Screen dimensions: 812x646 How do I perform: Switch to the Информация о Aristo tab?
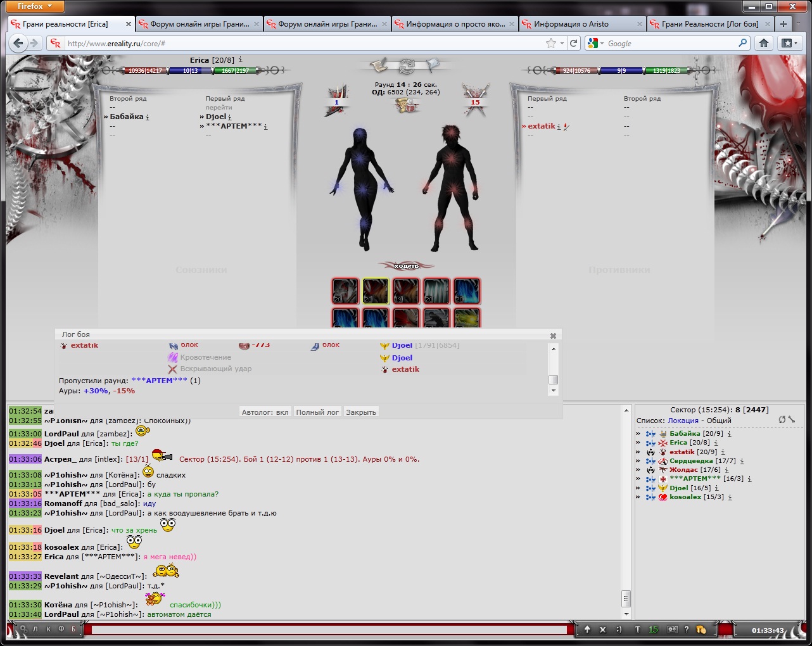coord(581,24)
